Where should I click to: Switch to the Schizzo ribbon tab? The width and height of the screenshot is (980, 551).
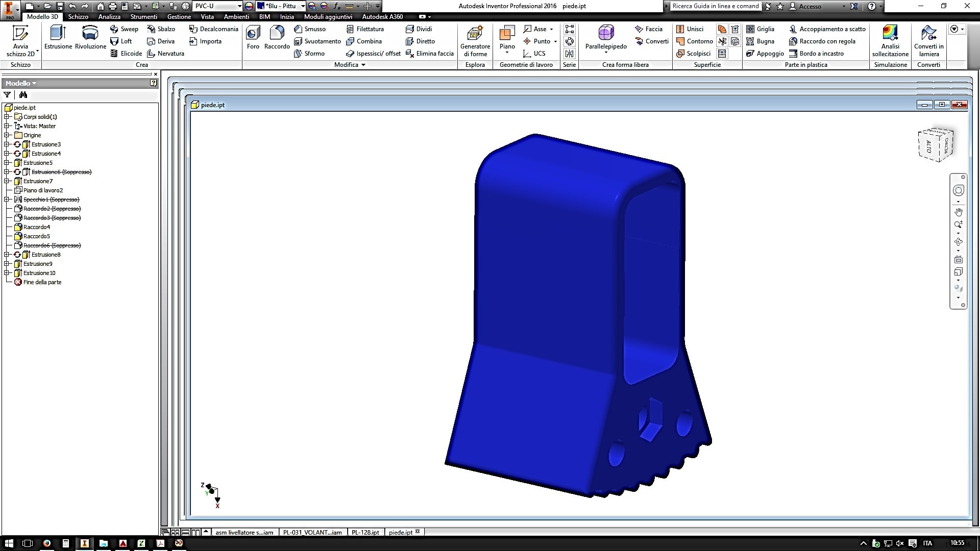[78, 17]
